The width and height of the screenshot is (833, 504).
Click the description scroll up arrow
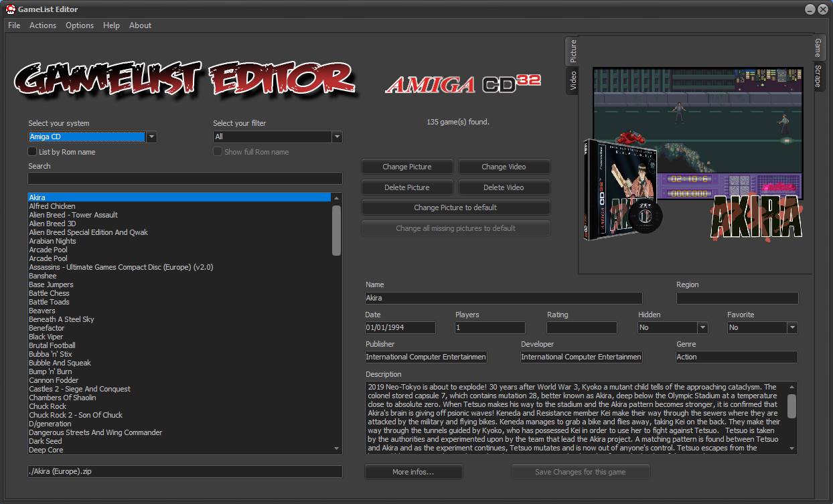(x=791, y=388)
